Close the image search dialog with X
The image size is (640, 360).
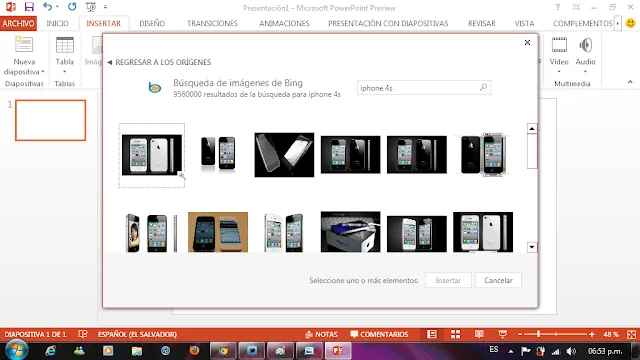[527, 42]
